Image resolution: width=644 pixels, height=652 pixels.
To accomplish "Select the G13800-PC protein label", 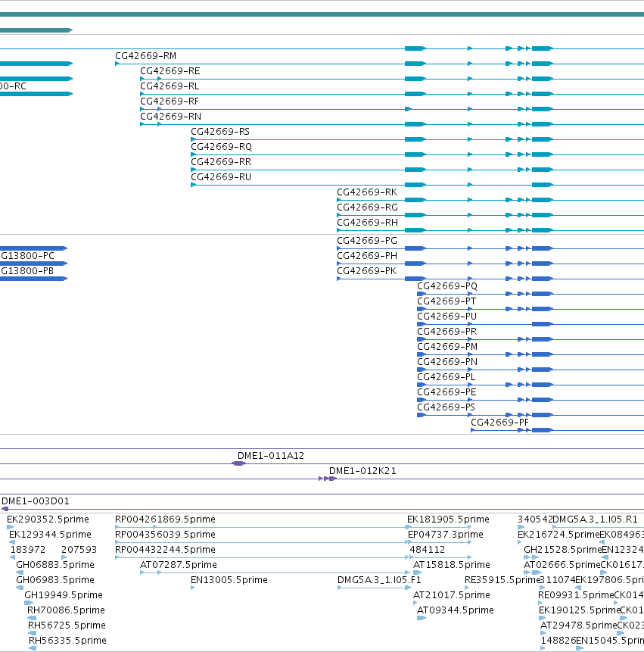I will [x=27, y=256].
